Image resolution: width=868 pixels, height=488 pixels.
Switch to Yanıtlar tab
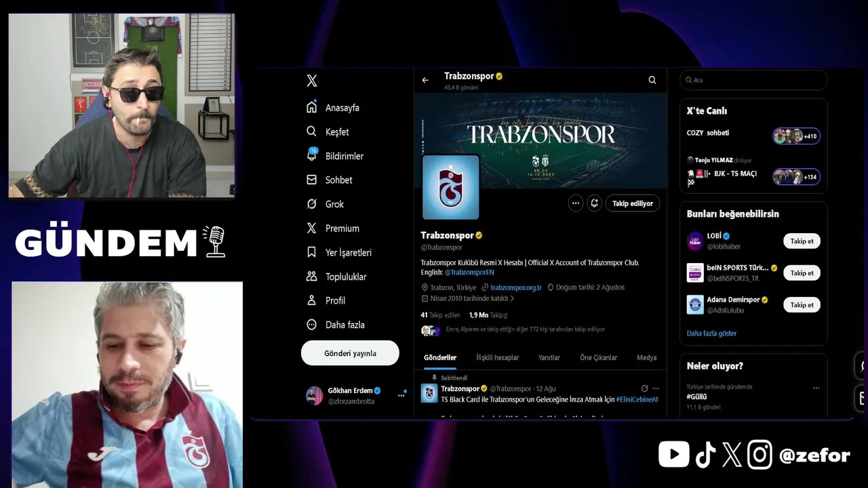tap(549, 358)
